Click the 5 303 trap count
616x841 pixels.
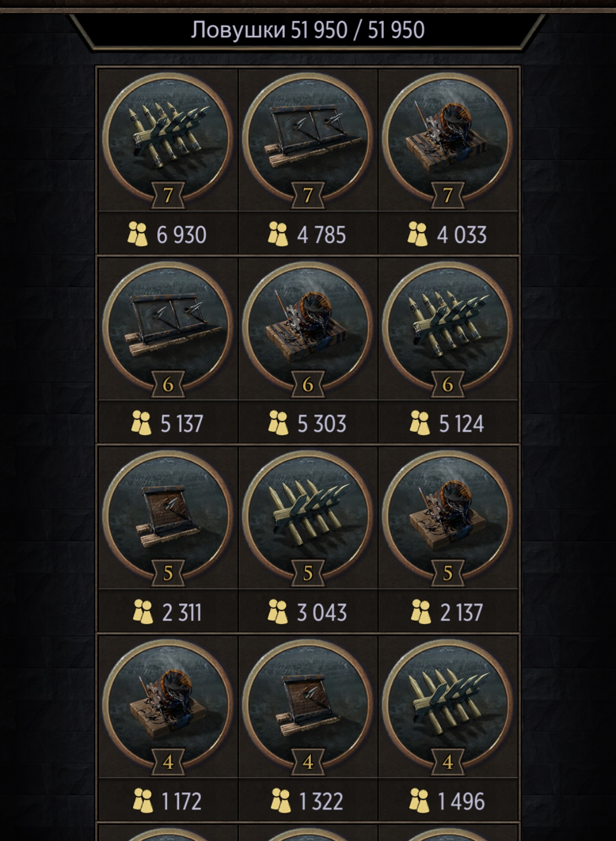coord(322,424)
